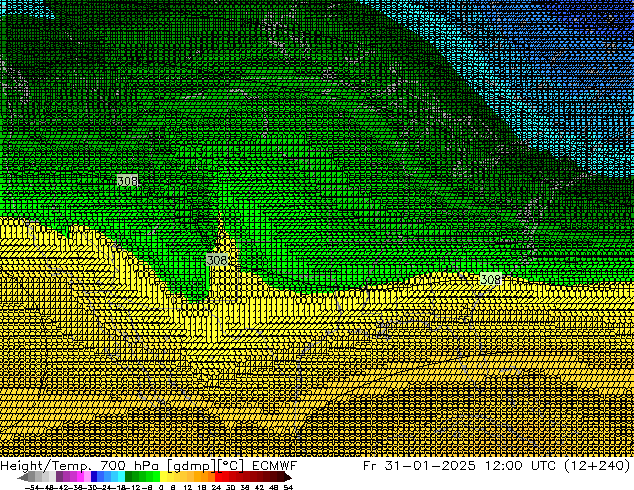Click the bright red legend swatch at 24
This screenshot has width=634, height=490.
click(x=218, y=477)
